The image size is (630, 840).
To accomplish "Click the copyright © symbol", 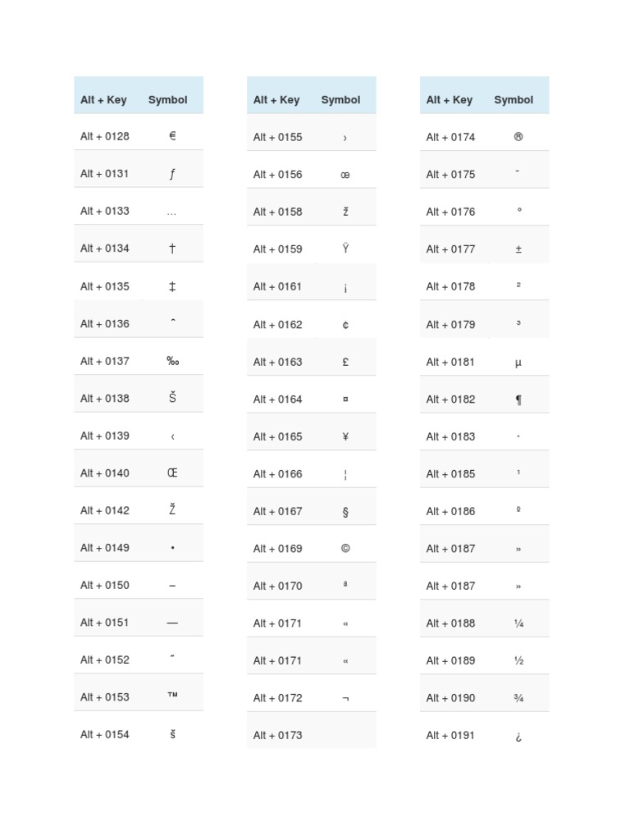I will tap(345, 548).
